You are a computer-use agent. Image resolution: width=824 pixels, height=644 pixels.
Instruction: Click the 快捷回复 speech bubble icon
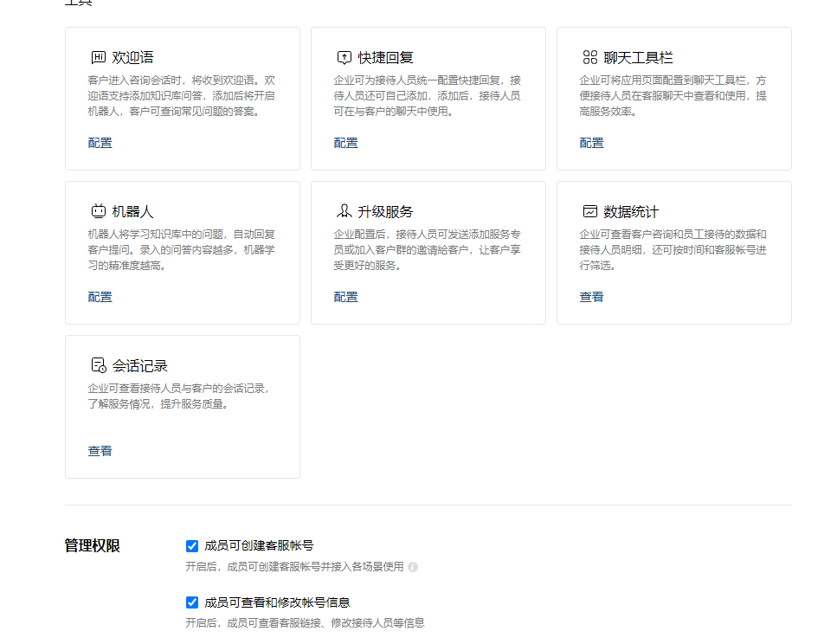point(344,58)
